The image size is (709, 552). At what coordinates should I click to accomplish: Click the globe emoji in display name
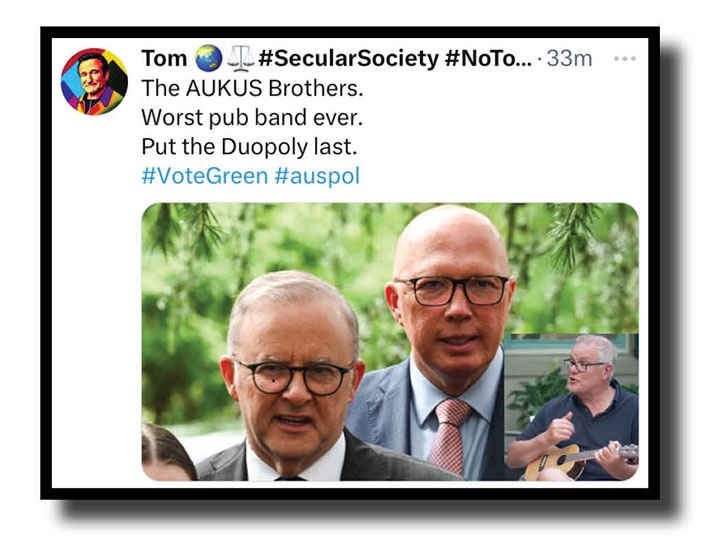pyautogui.click(x=208, y=59)
